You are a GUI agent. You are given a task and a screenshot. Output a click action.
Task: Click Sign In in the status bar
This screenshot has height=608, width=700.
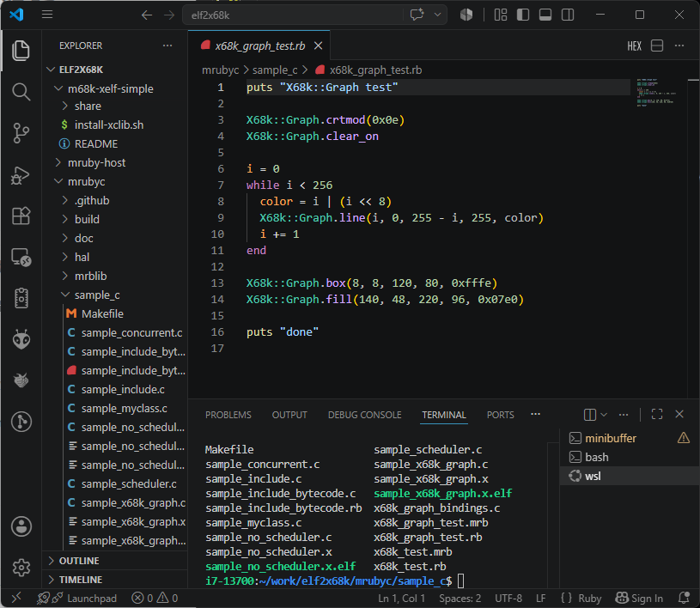click(x=639, y=599)
